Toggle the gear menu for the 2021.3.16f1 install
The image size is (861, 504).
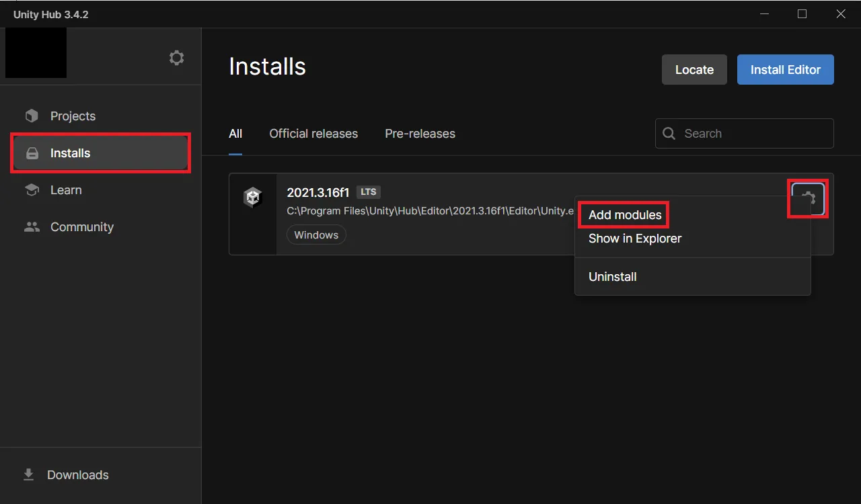[808, 198]
